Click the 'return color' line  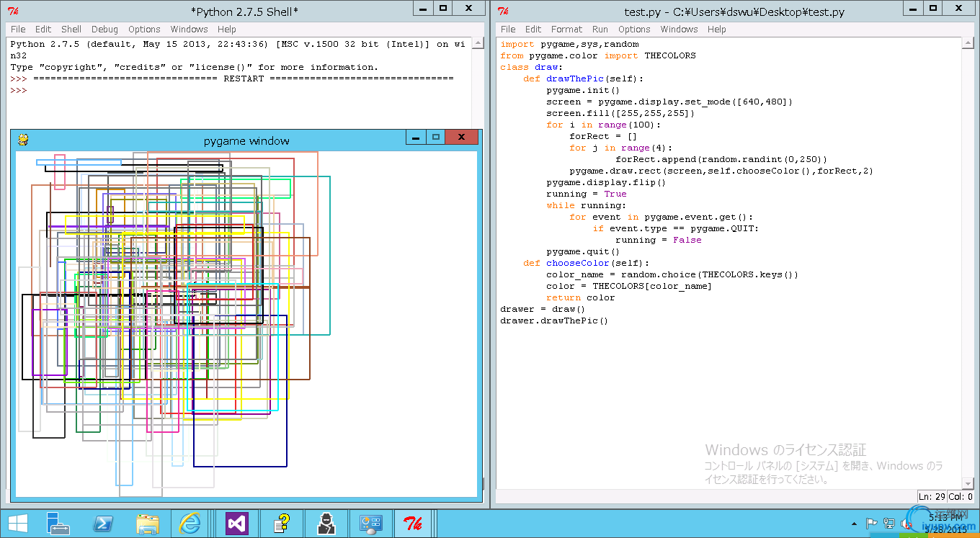581,297
